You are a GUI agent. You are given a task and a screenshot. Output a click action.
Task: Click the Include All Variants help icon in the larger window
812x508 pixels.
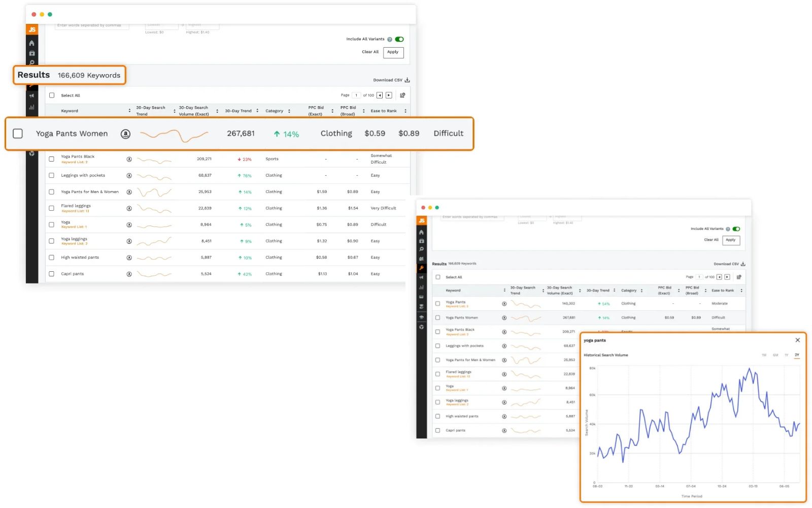coord(390,39)
